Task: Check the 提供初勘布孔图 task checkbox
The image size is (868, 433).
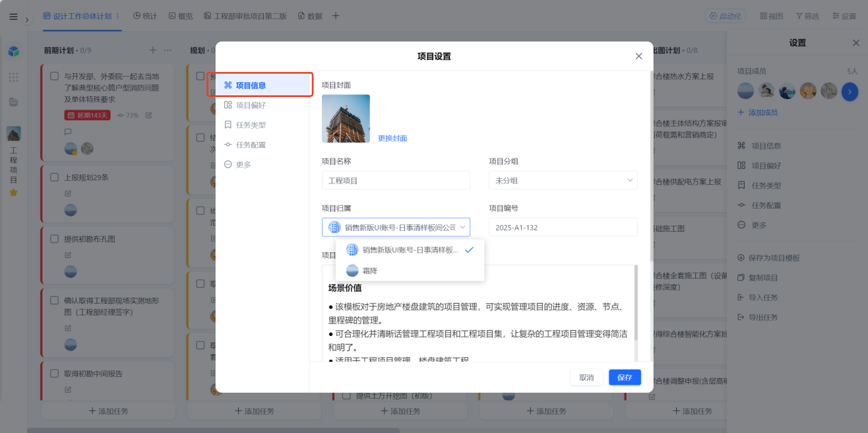Action: (55, 239)
